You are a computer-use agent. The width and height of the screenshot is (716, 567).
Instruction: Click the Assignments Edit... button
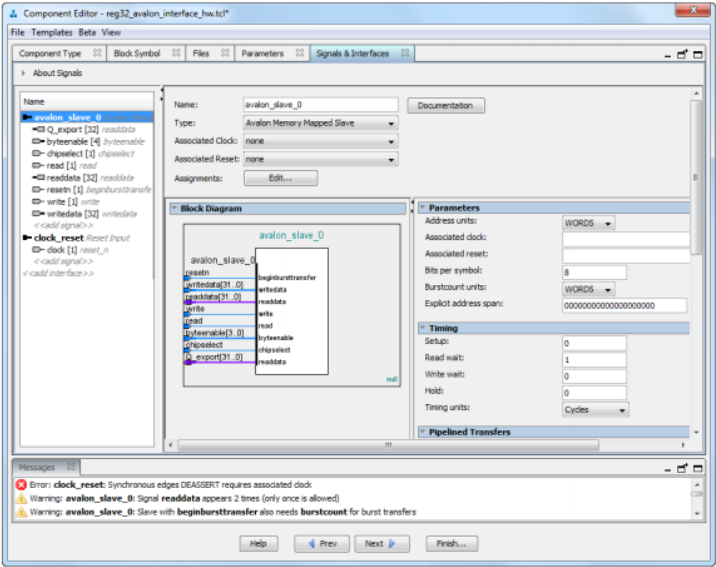(x=280, y=178)
